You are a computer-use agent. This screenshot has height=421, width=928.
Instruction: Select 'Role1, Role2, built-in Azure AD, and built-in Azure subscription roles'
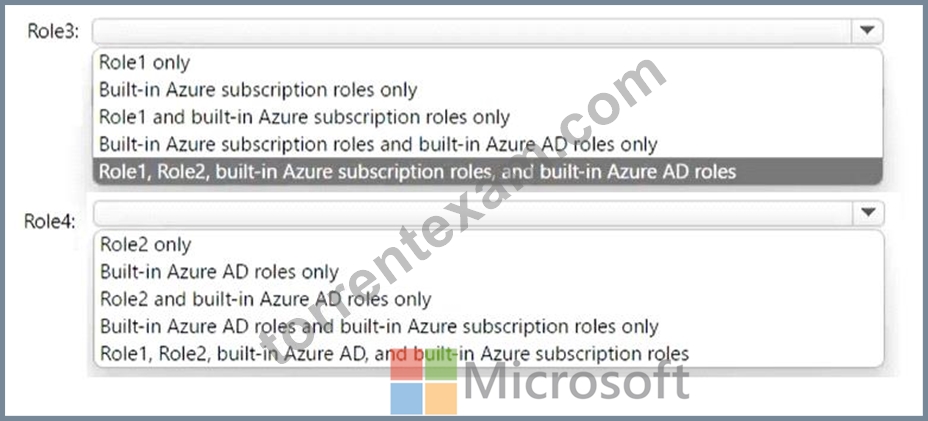pyautogui.click(x=395, y=353)
